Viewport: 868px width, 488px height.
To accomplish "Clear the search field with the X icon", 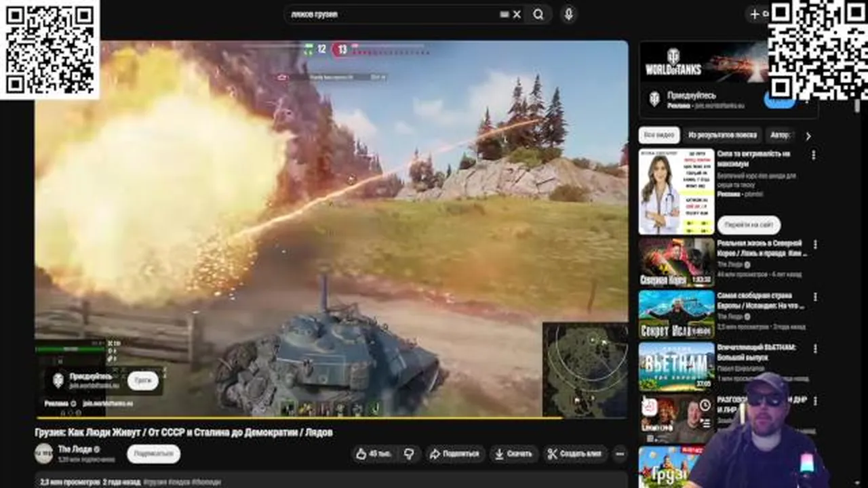I will [517, 14].
